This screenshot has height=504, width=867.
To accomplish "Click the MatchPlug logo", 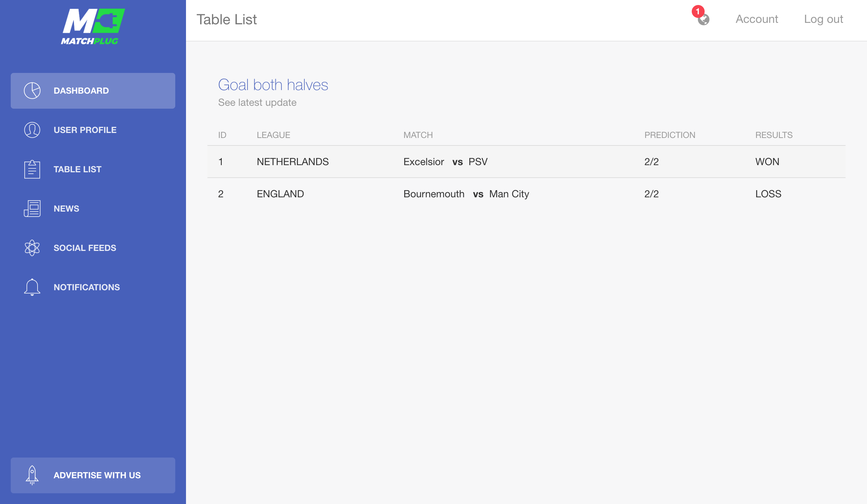I will [x=93, y=27].
